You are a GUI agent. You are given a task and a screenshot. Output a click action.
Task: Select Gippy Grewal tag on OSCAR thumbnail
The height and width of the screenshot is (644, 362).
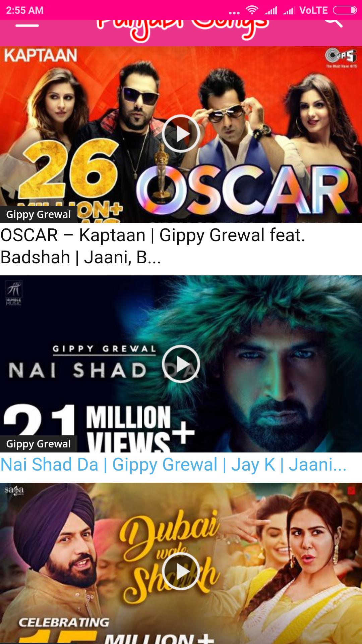point(39,214)
